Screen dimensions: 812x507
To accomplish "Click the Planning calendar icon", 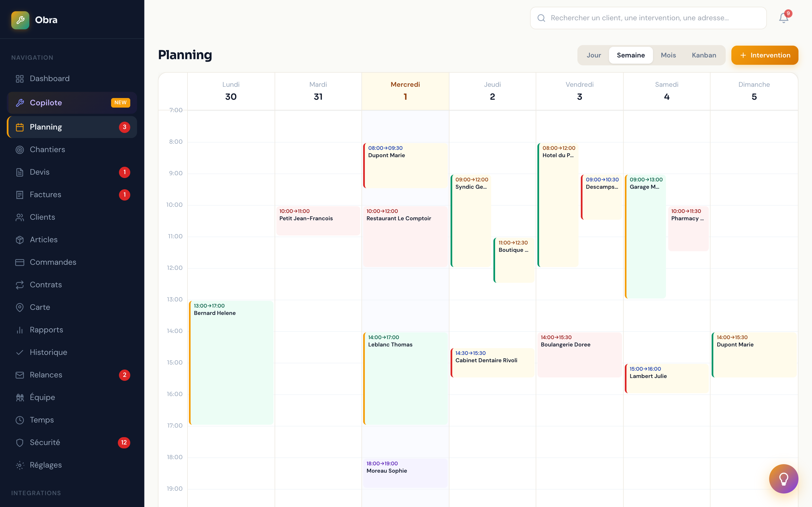I will (x=19, y=127).
